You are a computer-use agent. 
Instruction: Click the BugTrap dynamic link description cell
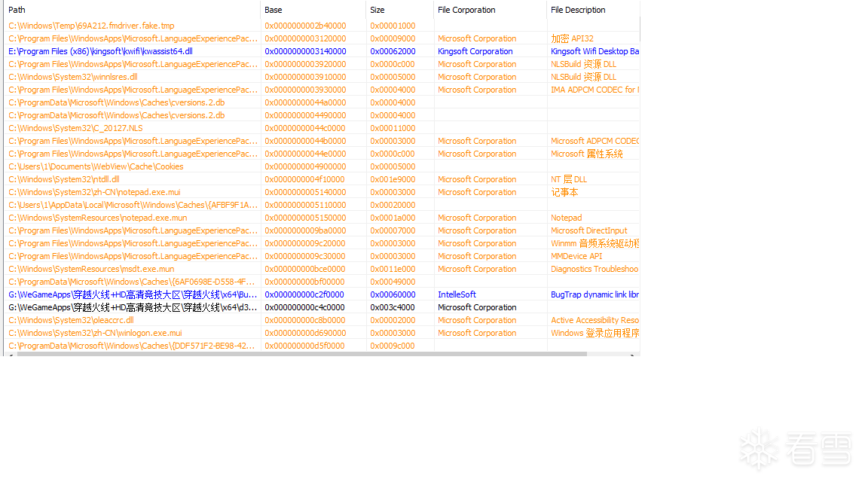[595, 294]
